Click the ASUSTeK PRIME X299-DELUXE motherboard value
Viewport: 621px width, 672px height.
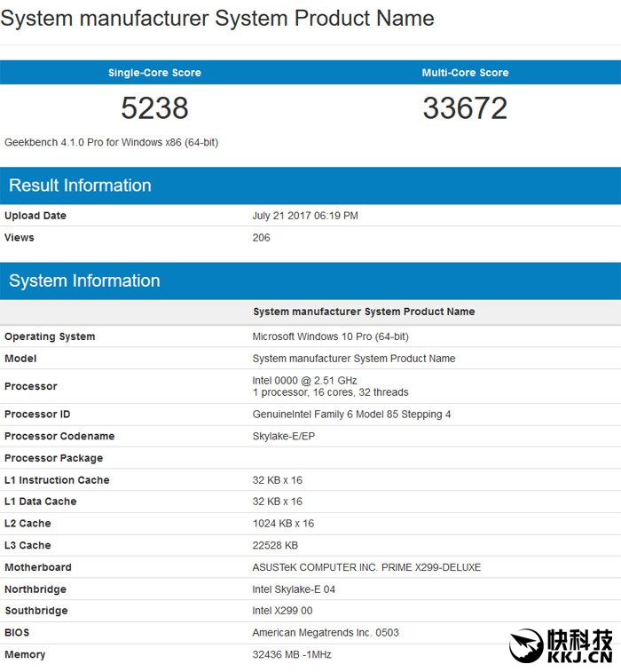[x=366, y=567]
